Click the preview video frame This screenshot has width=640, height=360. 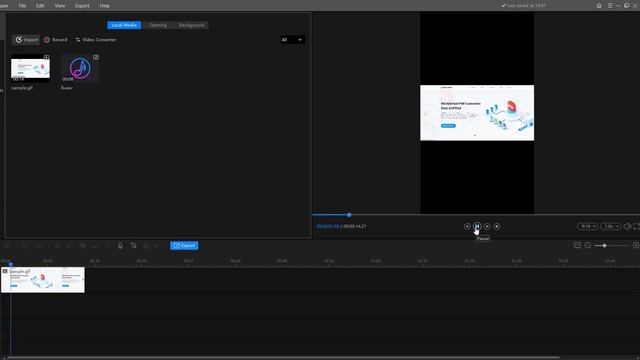(x=477, y=113)
